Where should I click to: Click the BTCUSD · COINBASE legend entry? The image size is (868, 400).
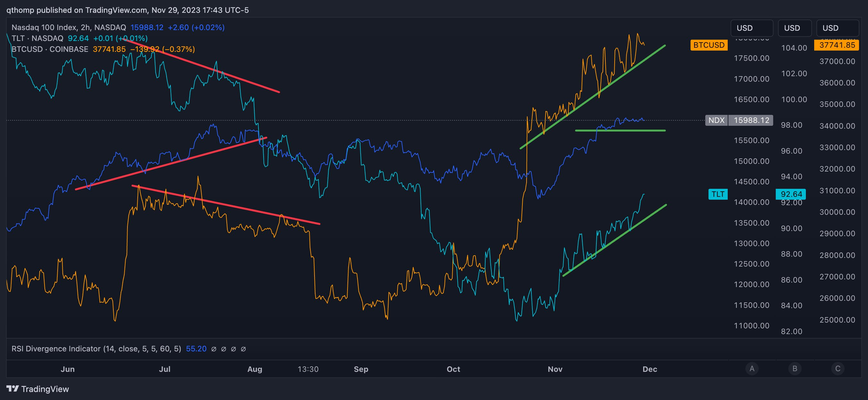coord(50,49)
